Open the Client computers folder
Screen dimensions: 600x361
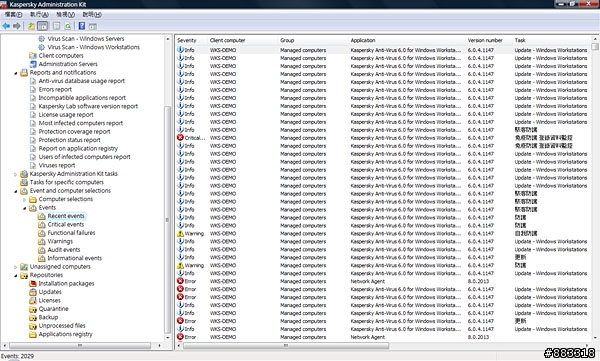coord(61,56)
